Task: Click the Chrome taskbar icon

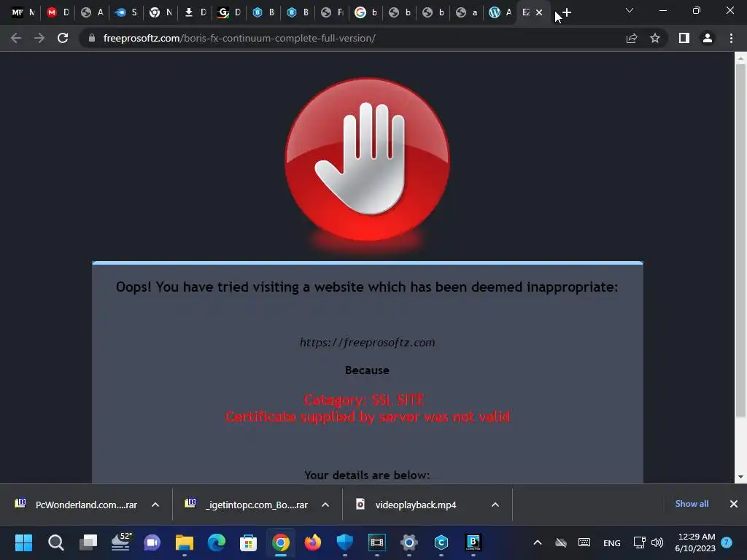Action: pos(281,542)
